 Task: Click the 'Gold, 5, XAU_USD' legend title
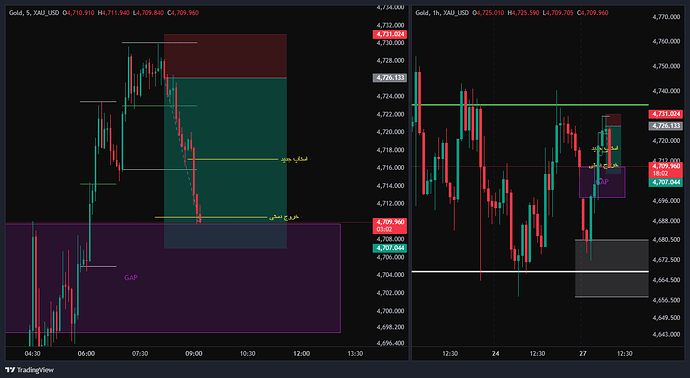[x=34, y=13]
